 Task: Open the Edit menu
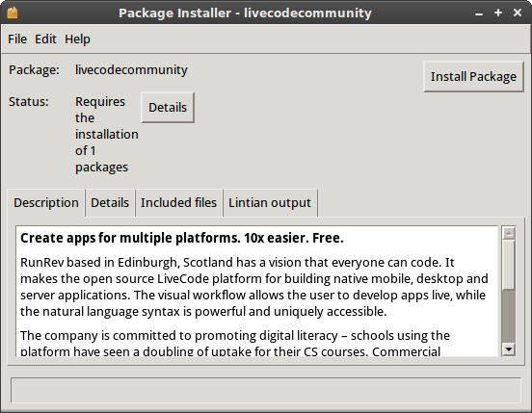[45, 39]
